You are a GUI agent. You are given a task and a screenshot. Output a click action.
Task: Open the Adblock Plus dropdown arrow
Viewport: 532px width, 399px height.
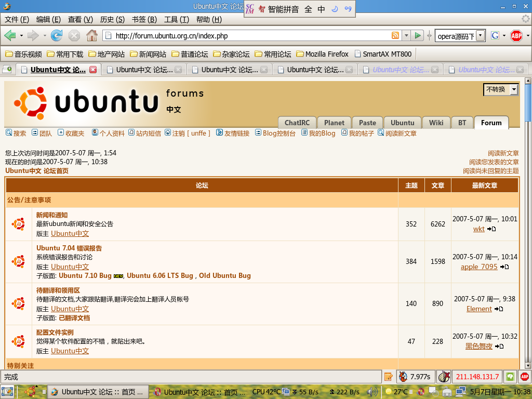point(528,36)
